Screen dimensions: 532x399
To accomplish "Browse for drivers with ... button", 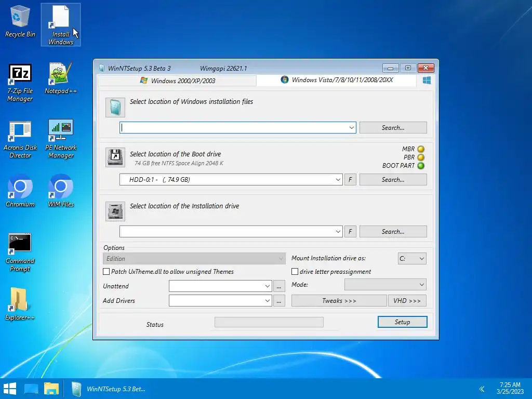I will [x=278, y=301].
